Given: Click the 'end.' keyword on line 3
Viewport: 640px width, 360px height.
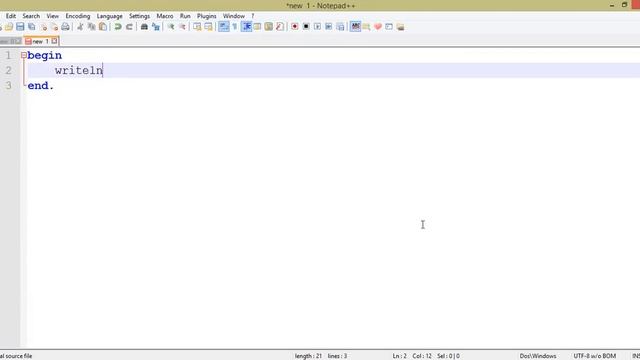Looking at the screenshot, I should click(41, 86).
